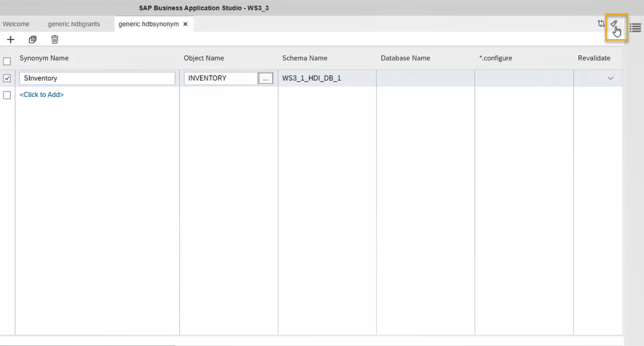The width and height of the screenshot is (644, 346).
Task: Click the *.configure column header
Action: click(x=496, y=58)
